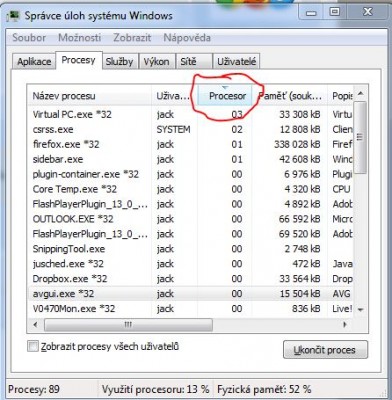Select the Dropbox.exe *32 process

(x=190, y=279)
